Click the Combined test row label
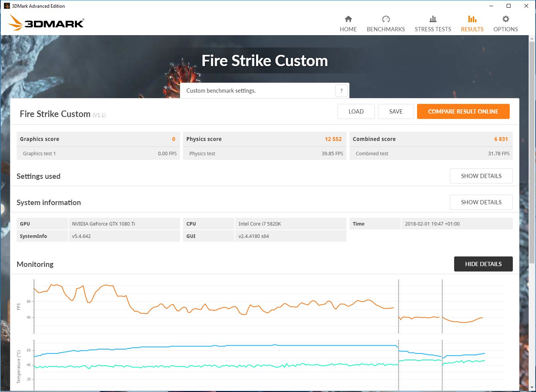This screenshot has width=536, height=392. click(x=372, y=154)
